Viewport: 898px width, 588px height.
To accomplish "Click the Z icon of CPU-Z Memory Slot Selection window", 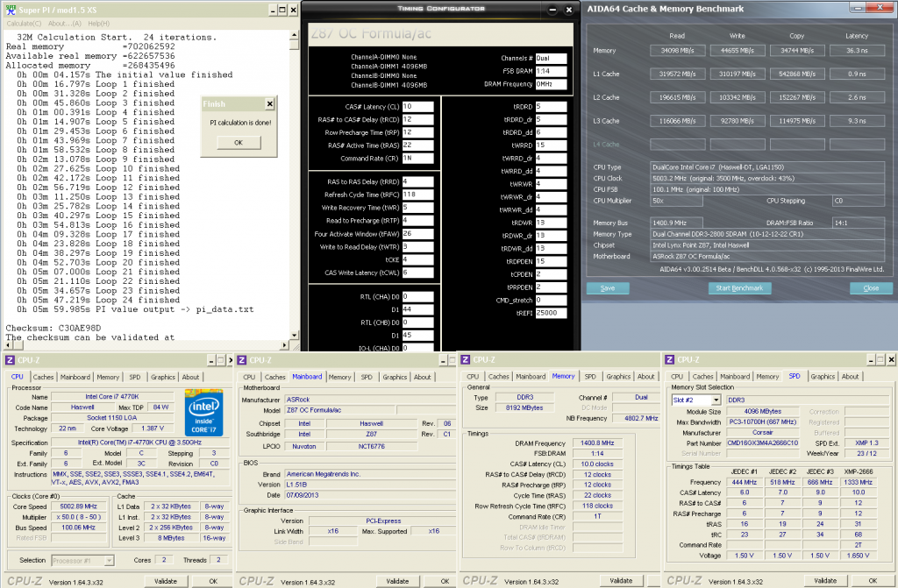I will click(x=669, y=359).
